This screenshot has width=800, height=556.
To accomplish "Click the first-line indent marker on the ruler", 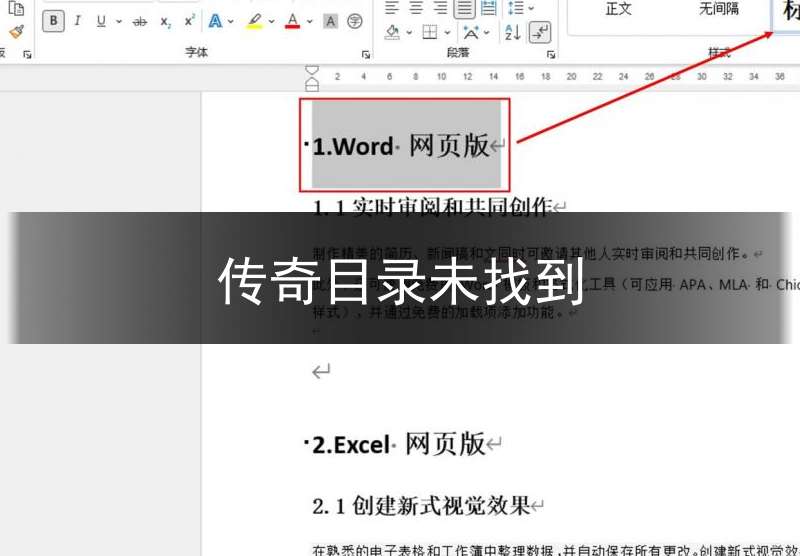I will pyautogui.click(x=312, y=70).
